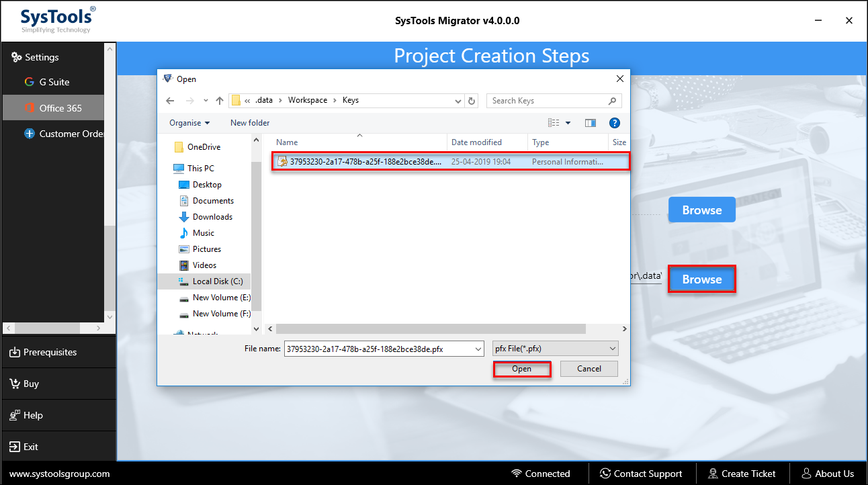Click the Office 365 logo icon
Viewport: 868px width, 485px height.
[30, 108]
